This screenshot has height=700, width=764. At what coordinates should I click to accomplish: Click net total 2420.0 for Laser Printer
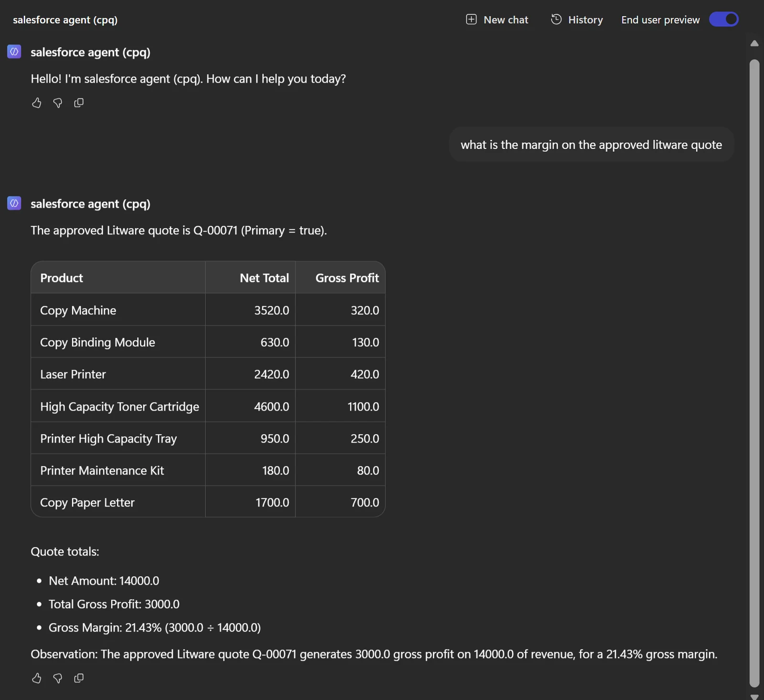(x=251, y=374)
